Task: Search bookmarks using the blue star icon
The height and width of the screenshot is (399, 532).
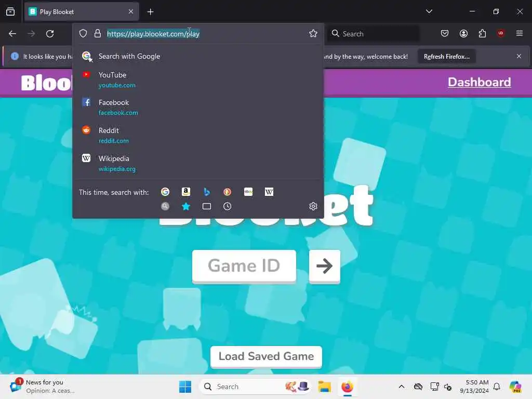Action: (186, 206)
